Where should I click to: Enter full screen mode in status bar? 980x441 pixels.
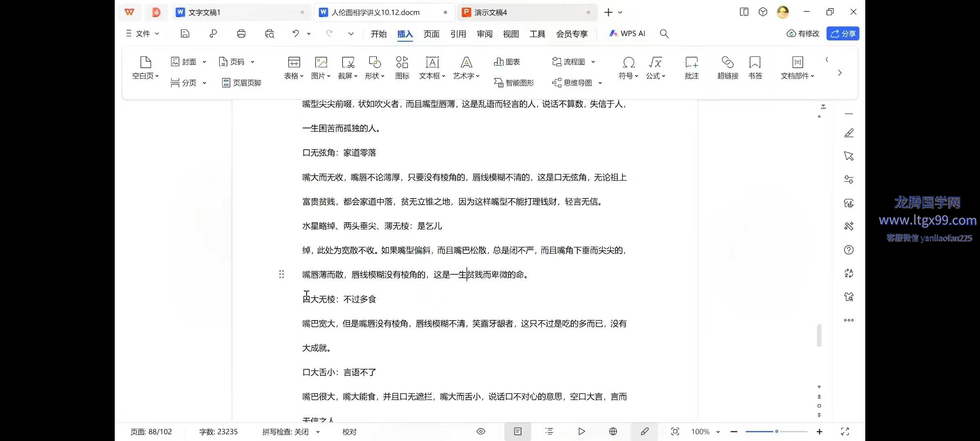tap(845, 432)
